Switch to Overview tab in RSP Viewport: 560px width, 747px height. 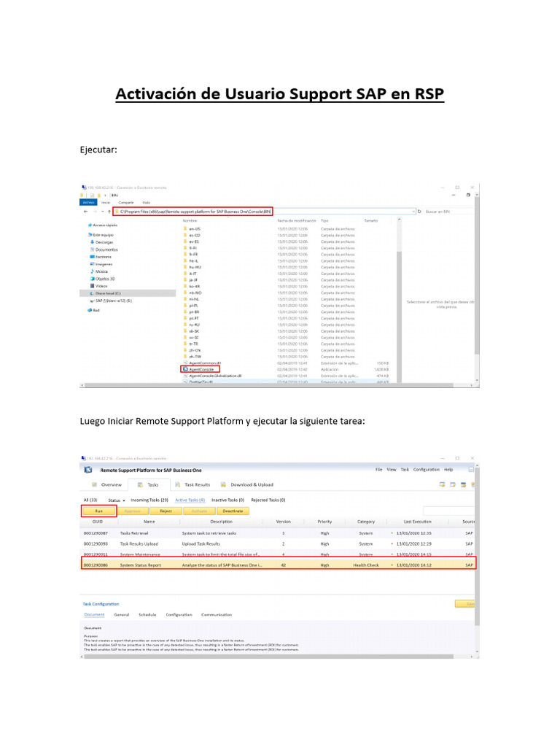(107, 485)
